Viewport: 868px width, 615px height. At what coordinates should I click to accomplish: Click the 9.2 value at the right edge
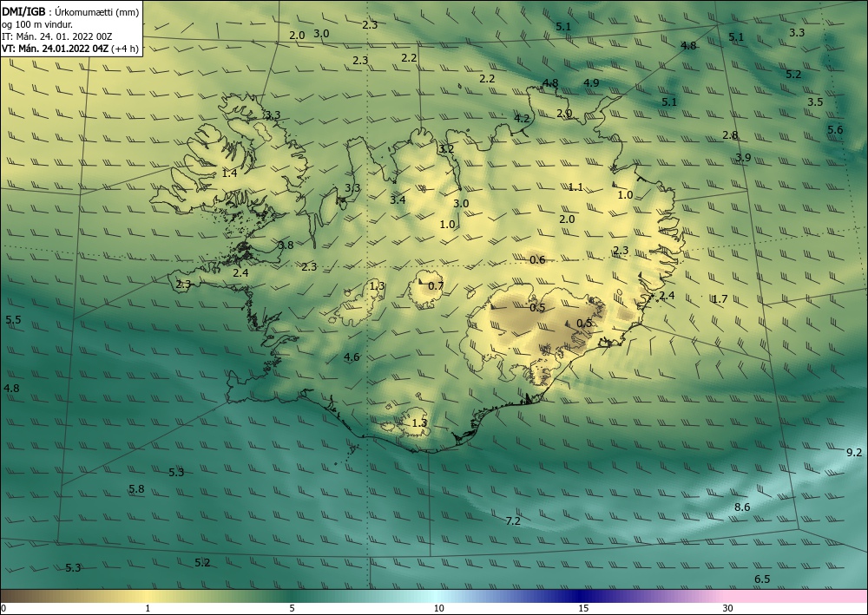click(854, 453)
